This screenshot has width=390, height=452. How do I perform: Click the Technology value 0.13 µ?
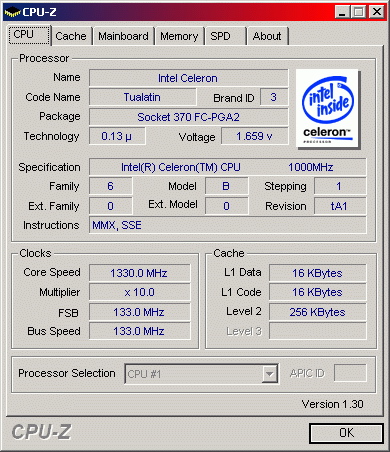coord(117,136)
